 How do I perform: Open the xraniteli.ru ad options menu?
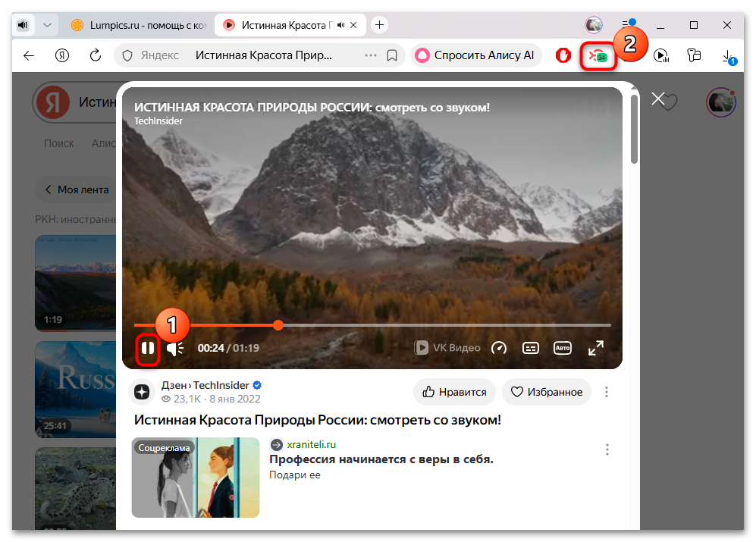607,450
